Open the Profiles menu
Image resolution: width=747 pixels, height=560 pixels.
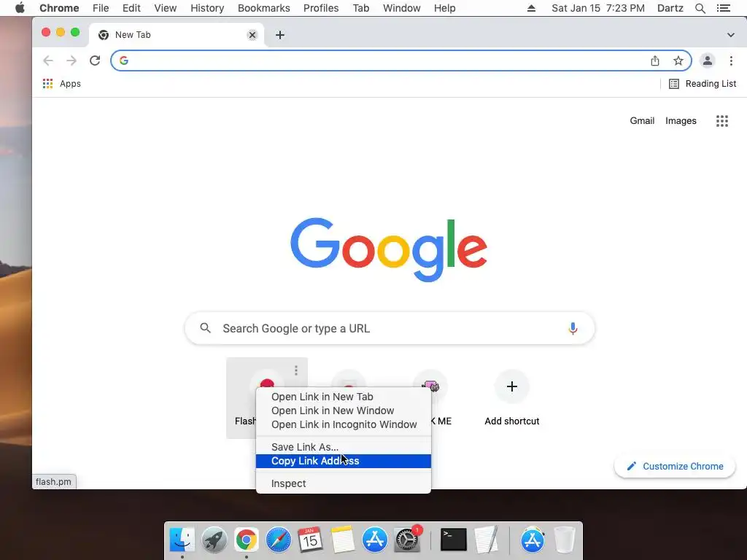[321, 8]
